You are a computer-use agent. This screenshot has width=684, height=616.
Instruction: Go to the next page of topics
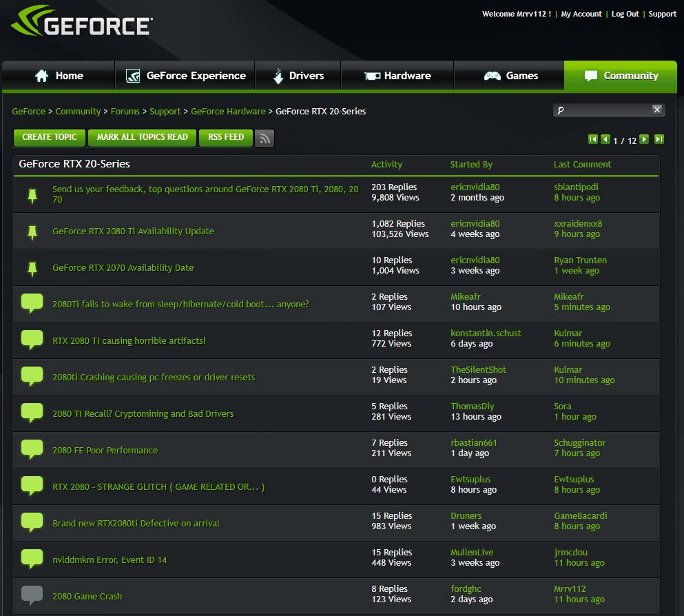[644, 139]
